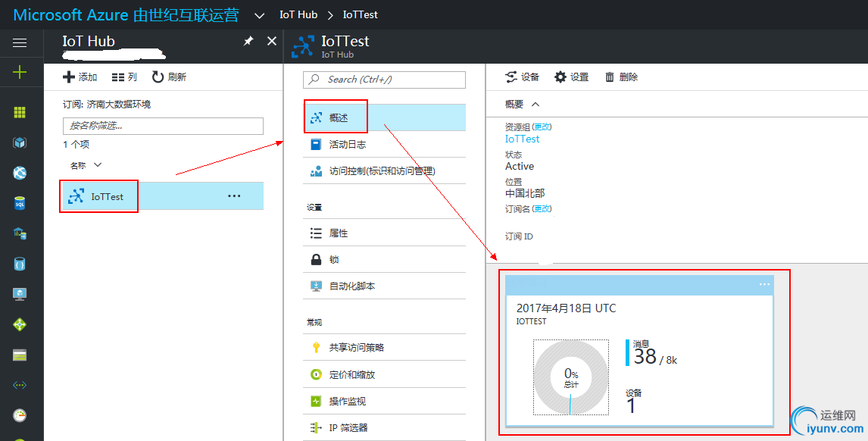Open the all resources grid icon
This screenshot has height=441, width=868.
(20, 112)
